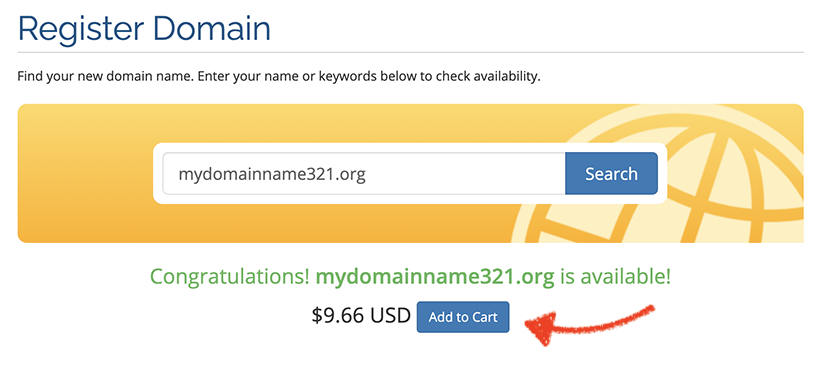Click the green 'is available!' text
The image size is (826, 369).
[x=615, y=276]
